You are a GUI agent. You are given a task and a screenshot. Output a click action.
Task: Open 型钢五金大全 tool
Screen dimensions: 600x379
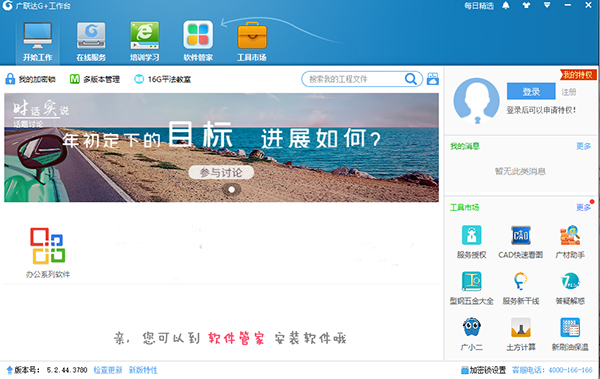click(x=471, y=288)
